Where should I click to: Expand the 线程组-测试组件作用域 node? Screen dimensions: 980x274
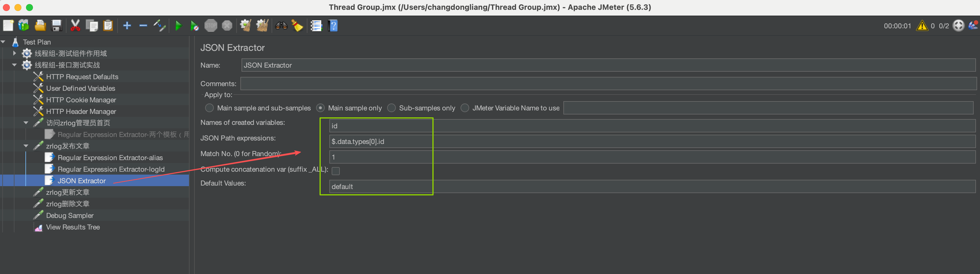click(x=14, y=53)
